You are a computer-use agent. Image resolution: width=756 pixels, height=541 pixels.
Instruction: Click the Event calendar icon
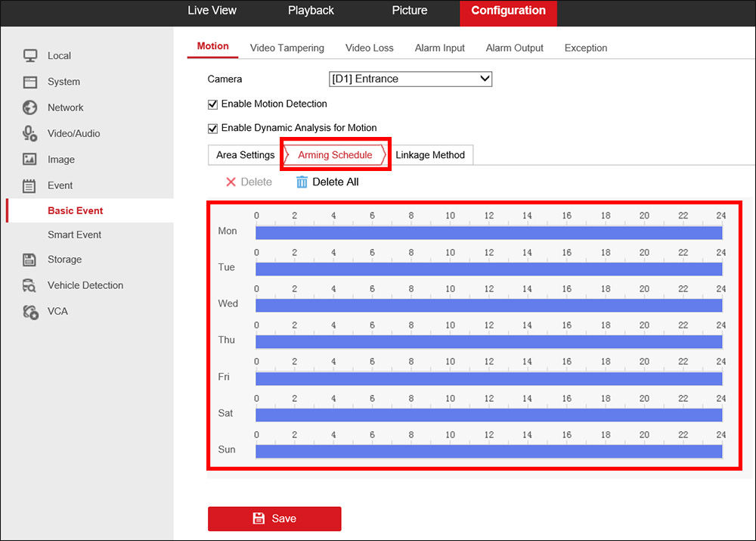[x=29, y=185]
